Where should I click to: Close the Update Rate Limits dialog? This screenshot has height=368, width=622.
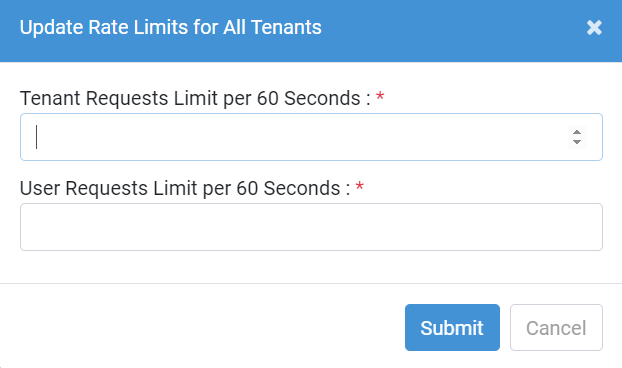coord(594,28)
